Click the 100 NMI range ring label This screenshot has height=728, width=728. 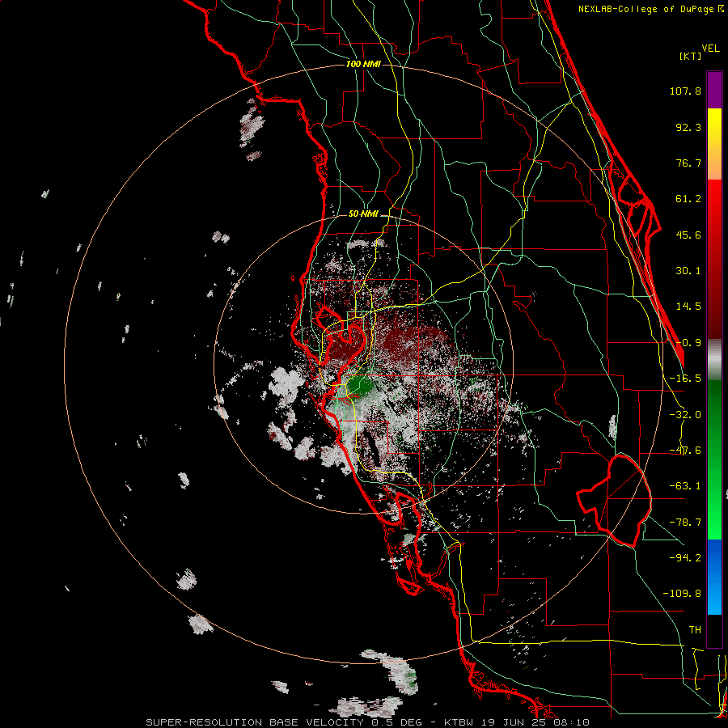pyautogui.click(x=363, y=64)
